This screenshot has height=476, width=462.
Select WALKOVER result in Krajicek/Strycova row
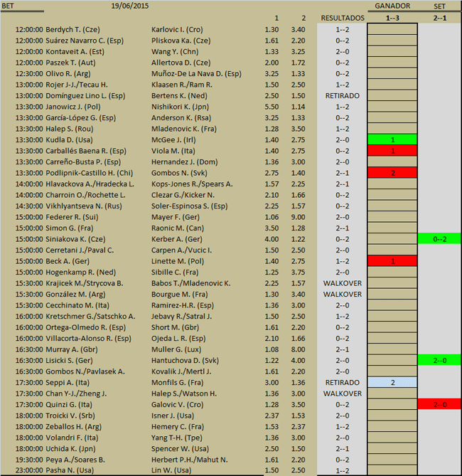point(342,283)
